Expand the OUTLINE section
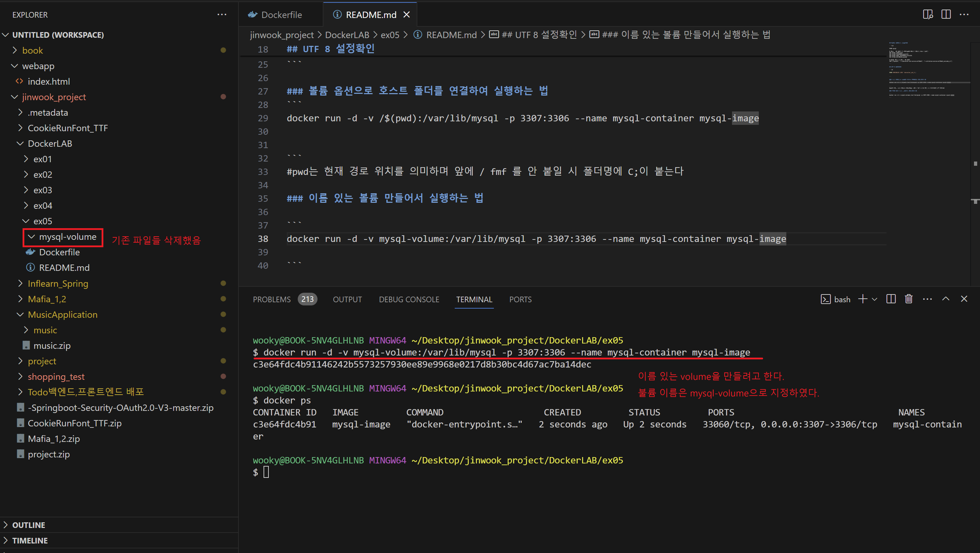 point(29,525)
